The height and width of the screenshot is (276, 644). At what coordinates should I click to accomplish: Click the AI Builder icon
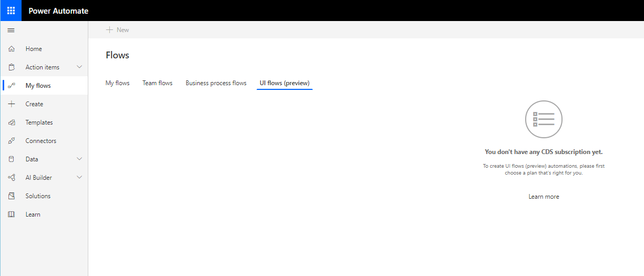click(x=12, y=178)
